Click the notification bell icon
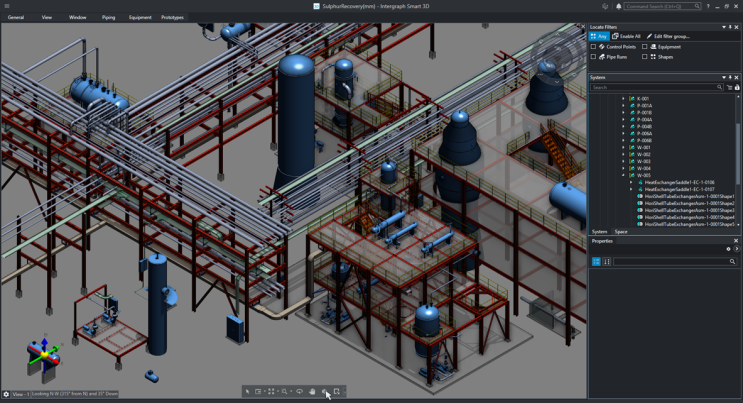 (618, 6)
